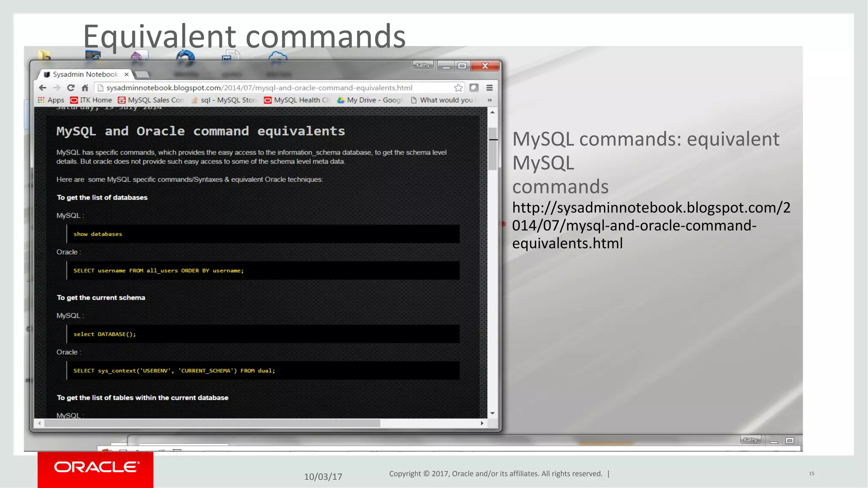Close the Sysadmin Notebook tab
Screen dimensions: 868x488
[126, 74]
